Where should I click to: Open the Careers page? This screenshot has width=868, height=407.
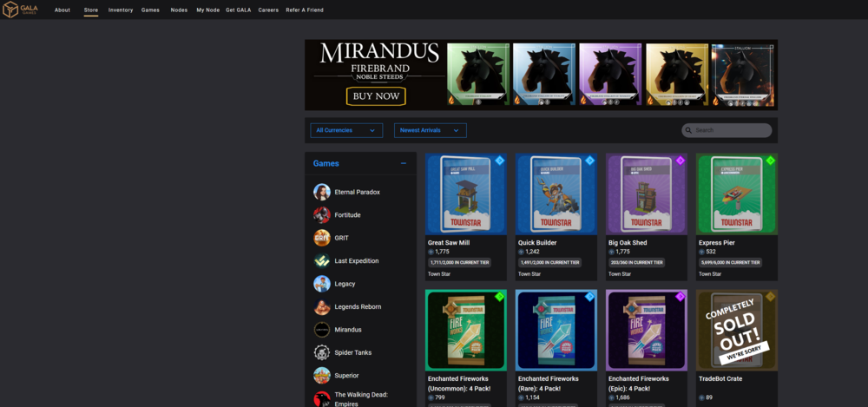[268, 10]
